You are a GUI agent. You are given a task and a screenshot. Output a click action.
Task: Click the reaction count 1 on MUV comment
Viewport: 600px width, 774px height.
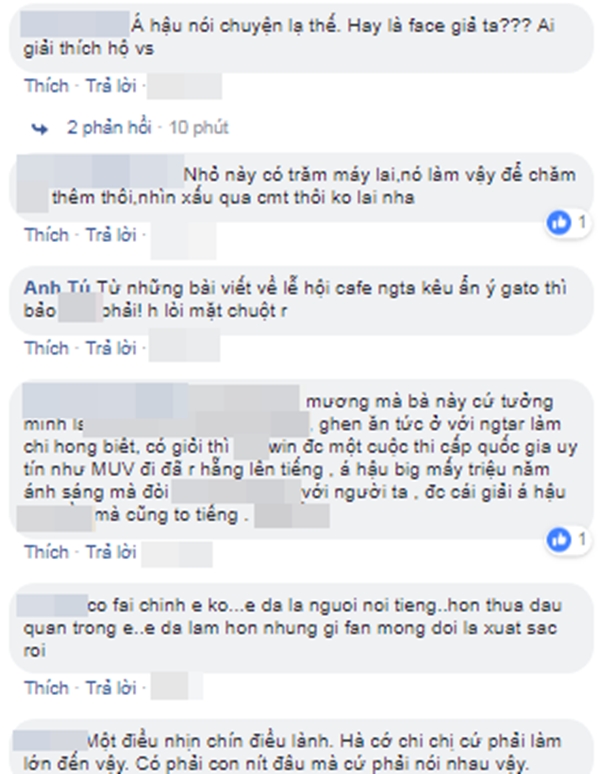click(x=582, y=539)
